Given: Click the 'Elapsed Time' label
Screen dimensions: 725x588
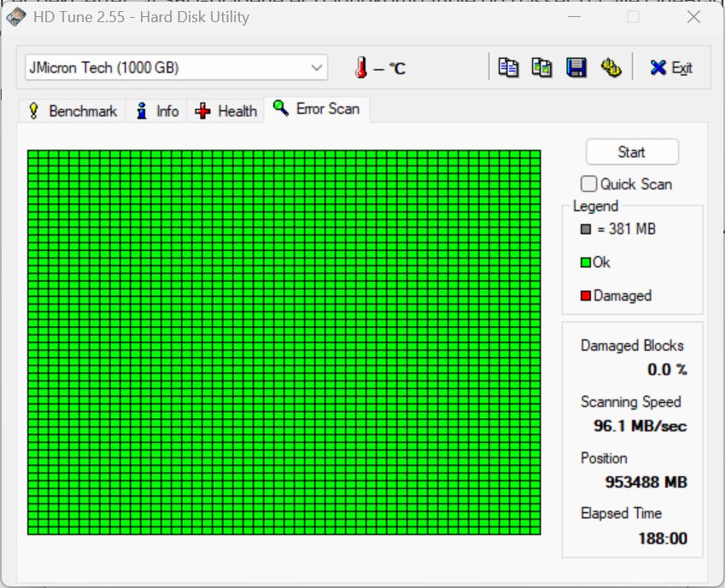Looking at the screenshot, I should tap(621, 513).
